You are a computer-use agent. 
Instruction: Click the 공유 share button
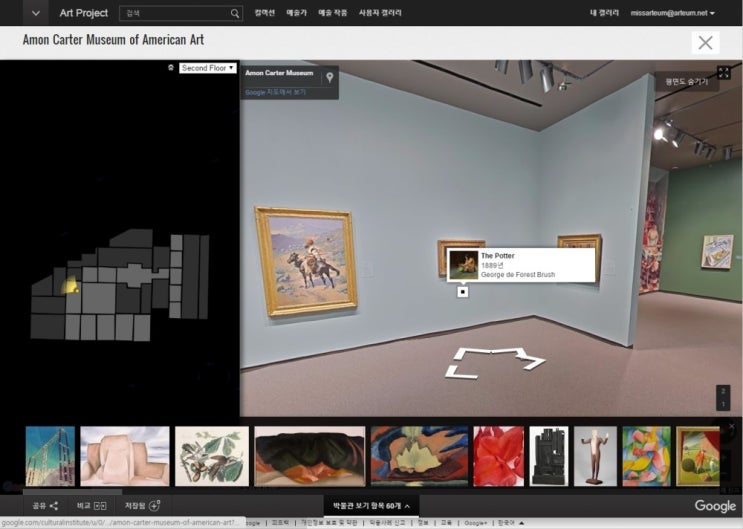(45, 506)
